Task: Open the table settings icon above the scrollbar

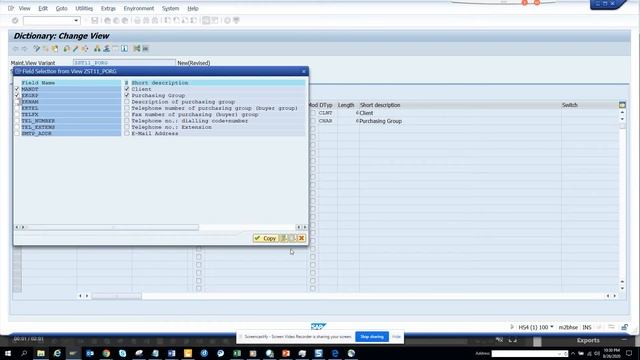Action: pyautogui.click(x=622, y=105)
